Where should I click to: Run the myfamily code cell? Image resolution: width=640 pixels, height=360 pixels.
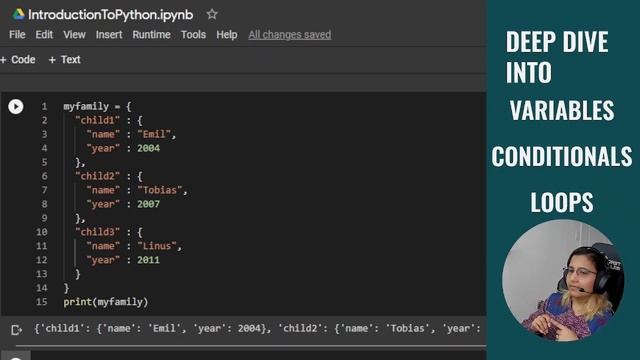(16, 107)
